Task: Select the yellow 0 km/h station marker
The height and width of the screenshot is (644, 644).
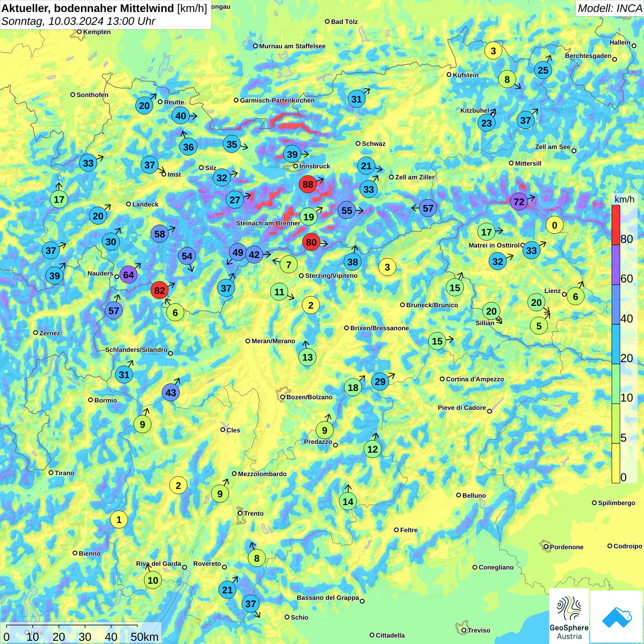Action: click(554, 225)
